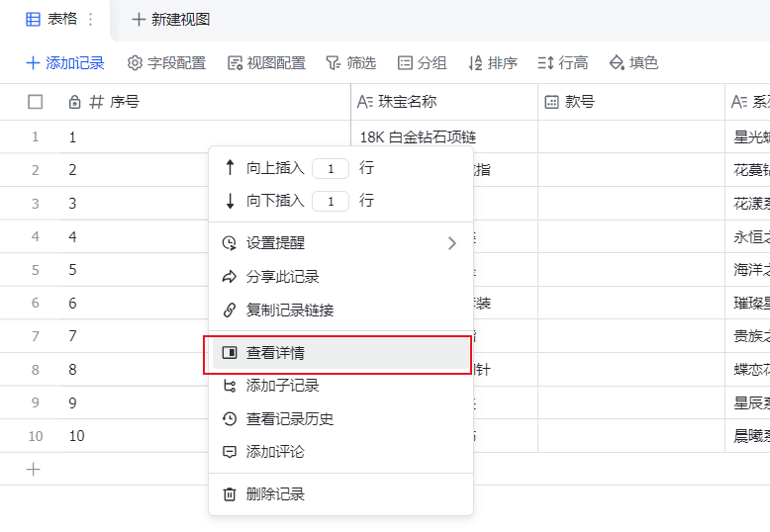Click the 排序 sort icon
The height and width of the screenshot is (532, 770).
pos(475,63)
